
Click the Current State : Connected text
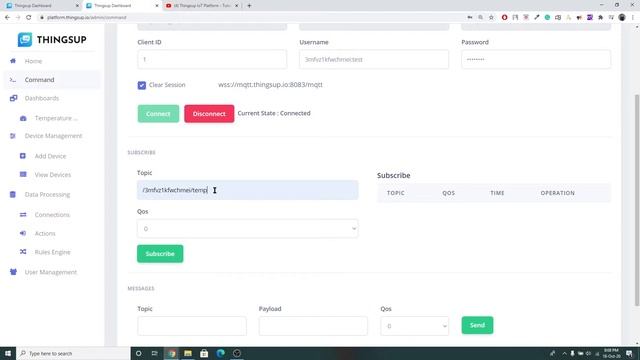coord(274,113)
